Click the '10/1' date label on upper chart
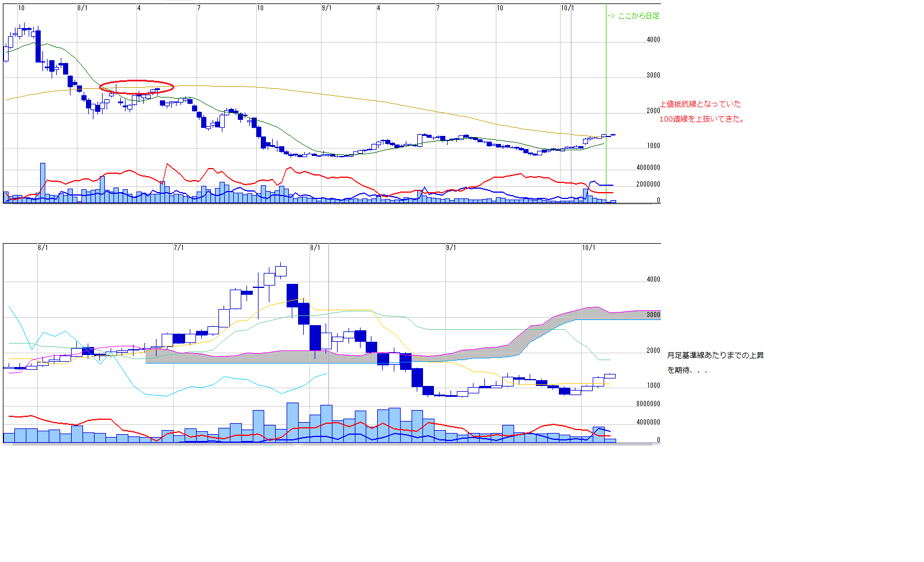This screenshot has width=924, height=562. [x=567, y=8]
